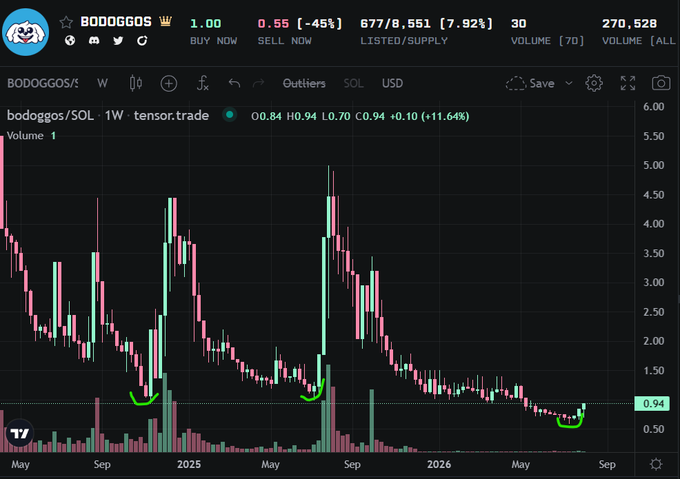Toggle the Outliers filter
680x479 pixels.
[304, 83]
